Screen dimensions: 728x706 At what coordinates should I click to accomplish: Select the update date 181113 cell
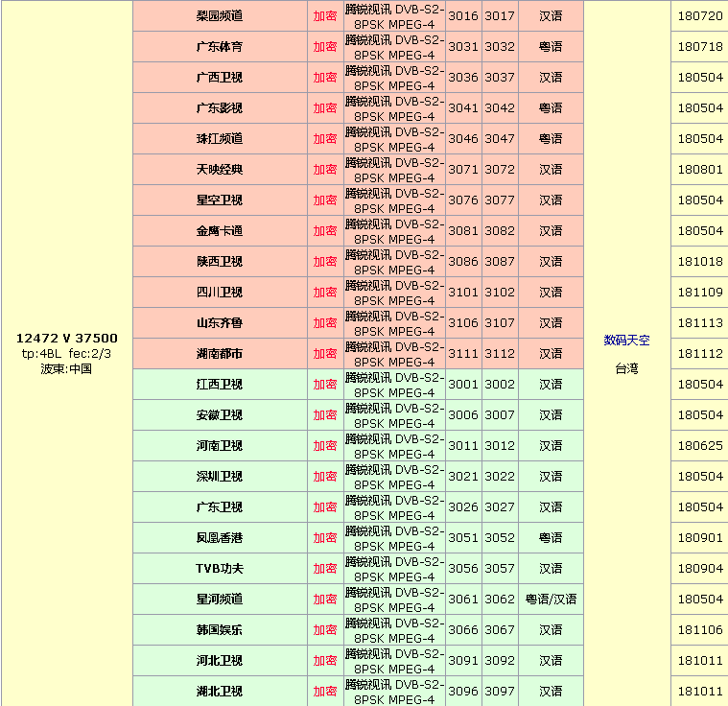(699, 323)
